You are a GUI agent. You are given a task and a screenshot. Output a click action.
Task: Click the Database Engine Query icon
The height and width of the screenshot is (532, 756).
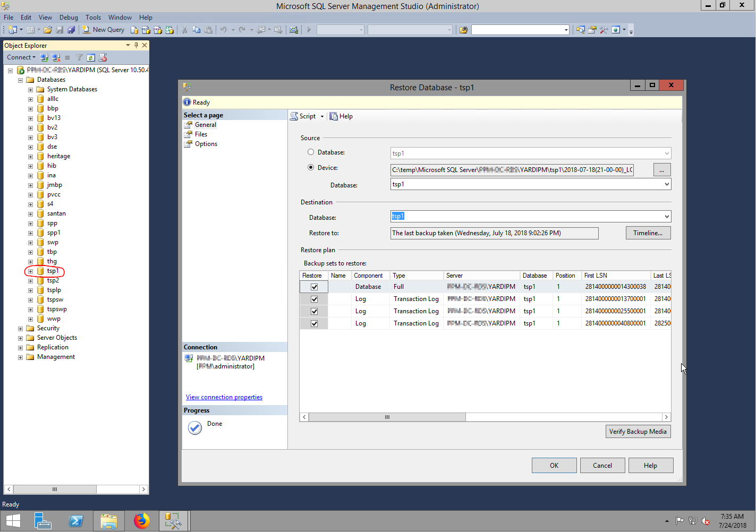pyautogui.click(x=134, y=30)
